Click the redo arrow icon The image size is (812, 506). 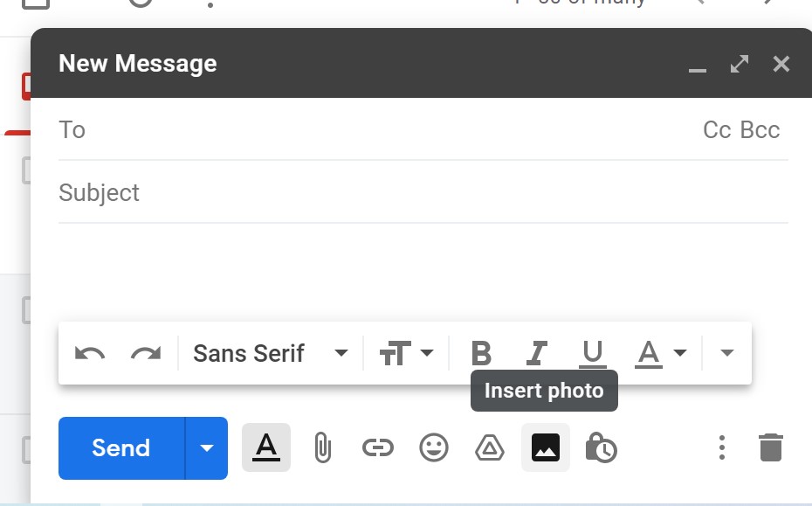(x=146, y=353)
